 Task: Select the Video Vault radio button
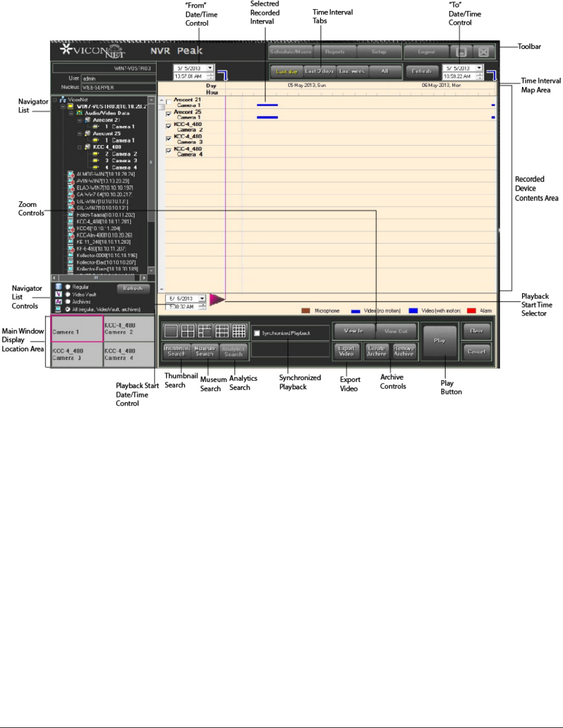coord(68,294)
